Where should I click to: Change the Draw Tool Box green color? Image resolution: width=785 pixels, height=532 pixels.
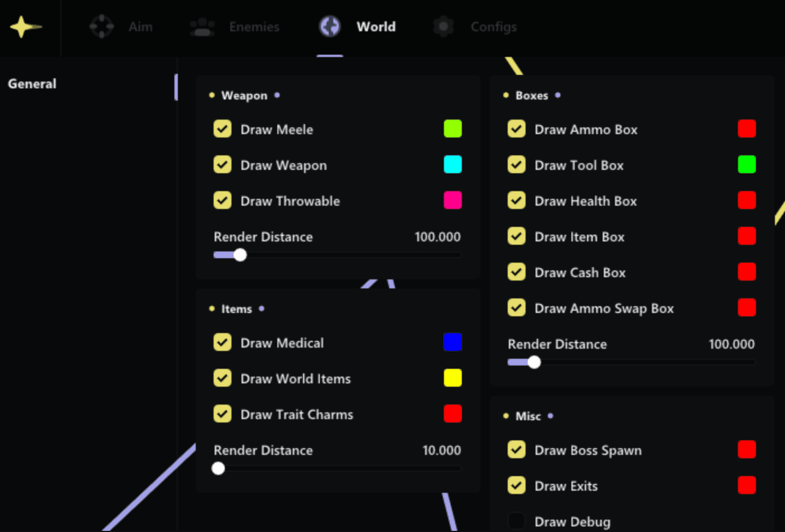[746, 165]
